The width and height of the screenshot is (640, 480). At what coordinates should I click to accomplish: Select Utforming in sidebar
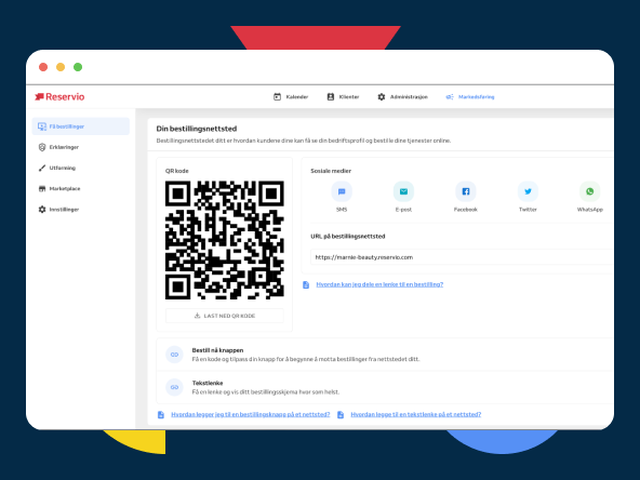[x=81, y=168]
